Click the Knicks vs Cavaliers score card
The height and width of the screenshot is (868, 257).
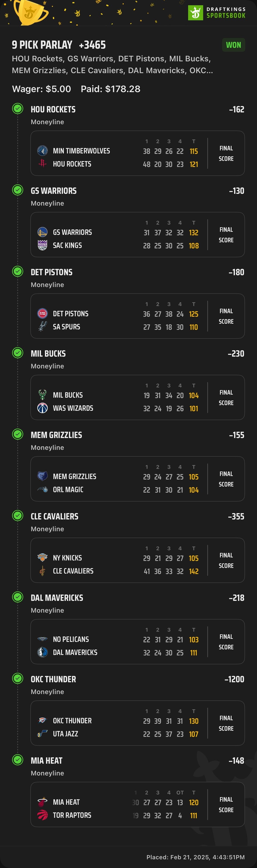tap(138, 560)
